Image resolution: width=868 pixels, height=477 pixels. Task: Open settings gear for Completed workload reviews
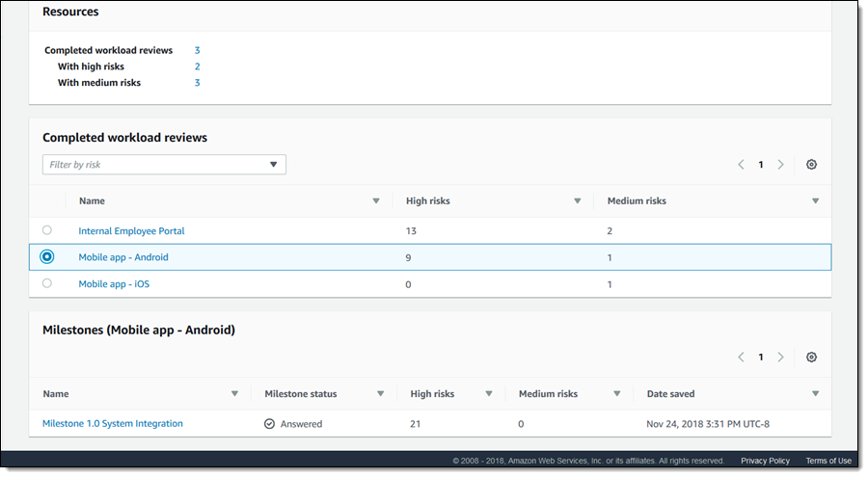coord(811,165)
